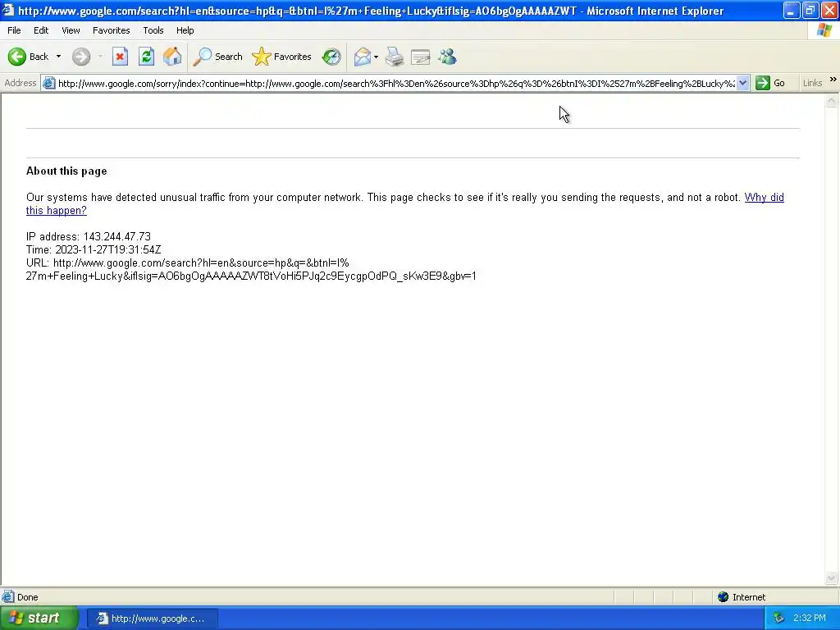Expand the Address bar dropdown arrow
Viewport: 840px width, 630px height.
[x=743, y=84]
